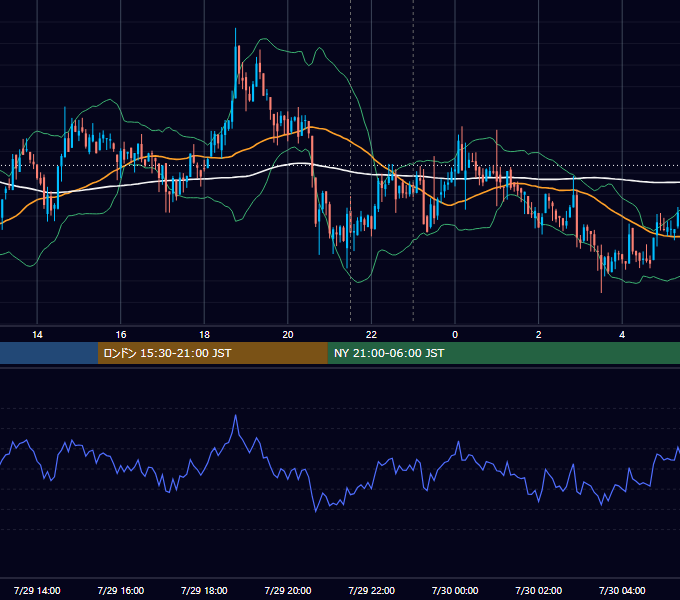Image resolution: width=680 pixels, height=600 pixels.
Task: Click hour label 16 on chart axis
Action: point(121,335)
